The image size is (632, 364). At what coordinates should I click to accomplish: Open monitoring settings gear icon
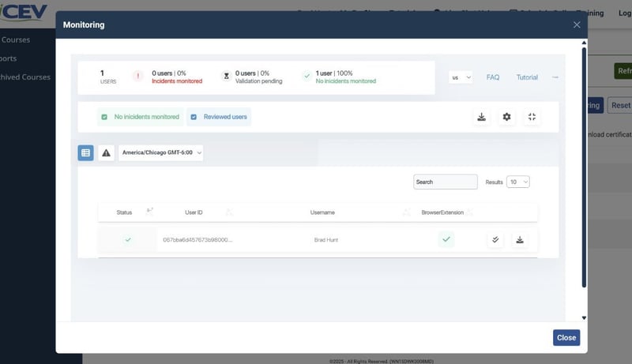click(506, 117)
